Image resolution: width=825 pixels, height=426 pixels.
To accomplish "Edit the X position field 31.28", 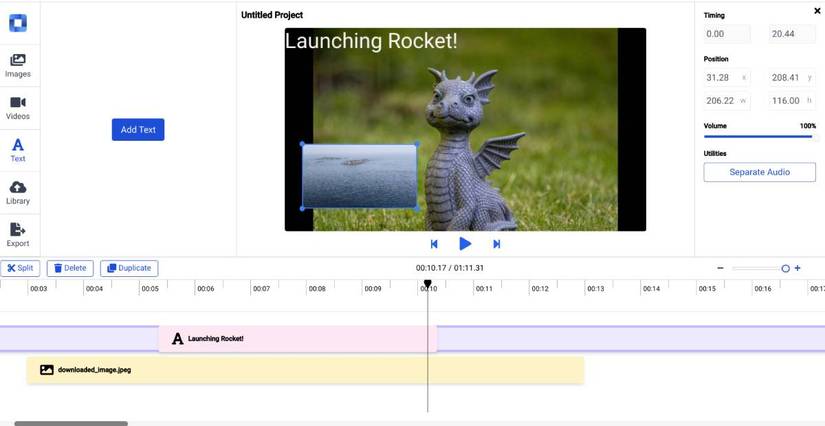I will pos(727,77).
